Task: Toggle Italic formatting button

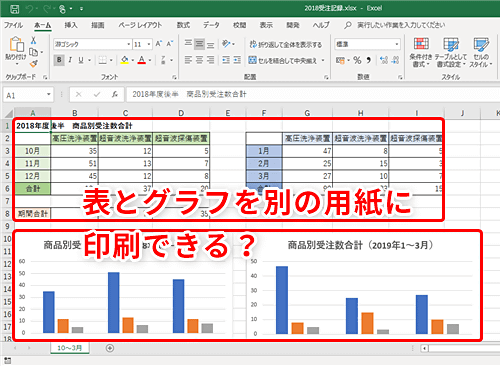Action: [70, 60]
